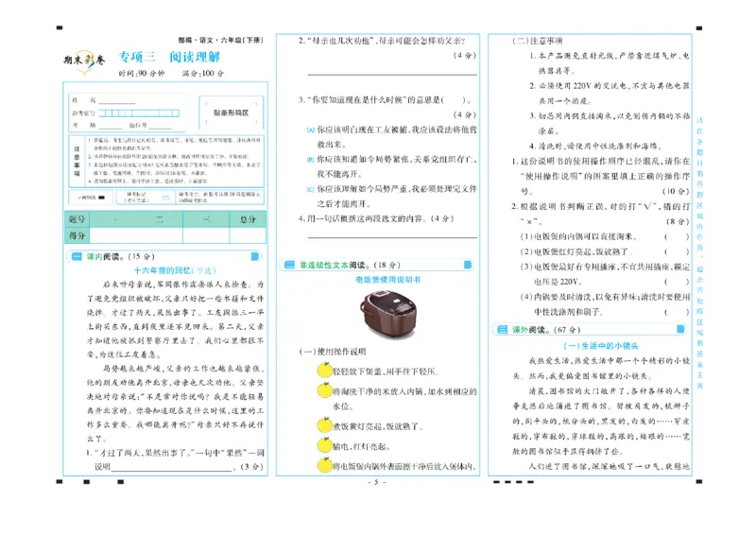This screenshot has height=535, width=756.
Task: Mark the bracket for (1)电饭煲的内锅可以直接淘米
Action: point(677,237)
